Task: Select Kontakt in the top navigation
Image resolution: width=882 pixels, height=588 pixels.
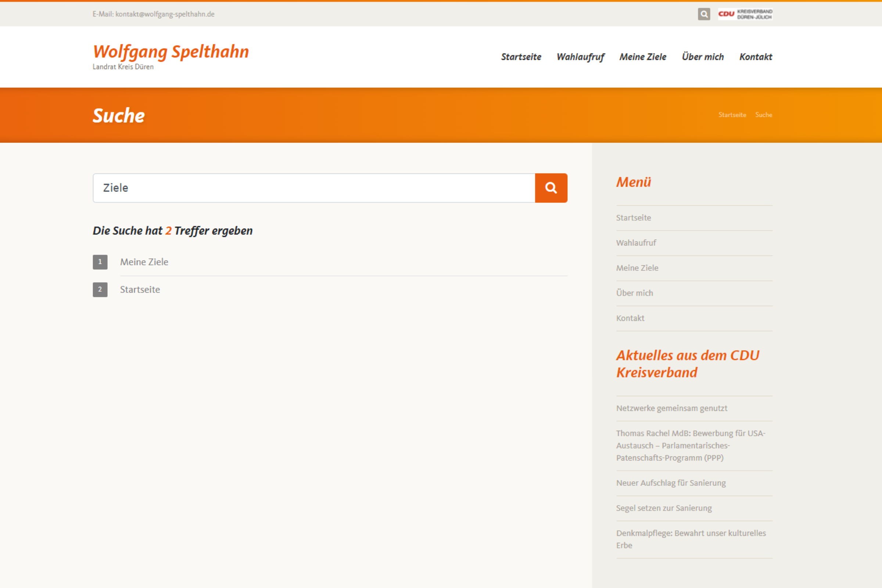Action: click(755, 57)
